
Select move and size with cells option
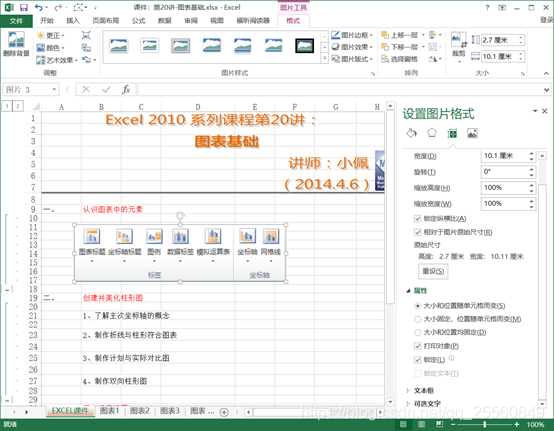tap(418, 306)
